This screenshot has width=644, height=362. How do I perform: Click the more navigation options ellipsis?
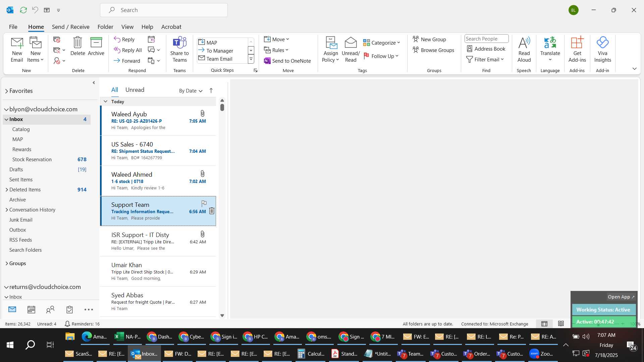pos(89,310)
